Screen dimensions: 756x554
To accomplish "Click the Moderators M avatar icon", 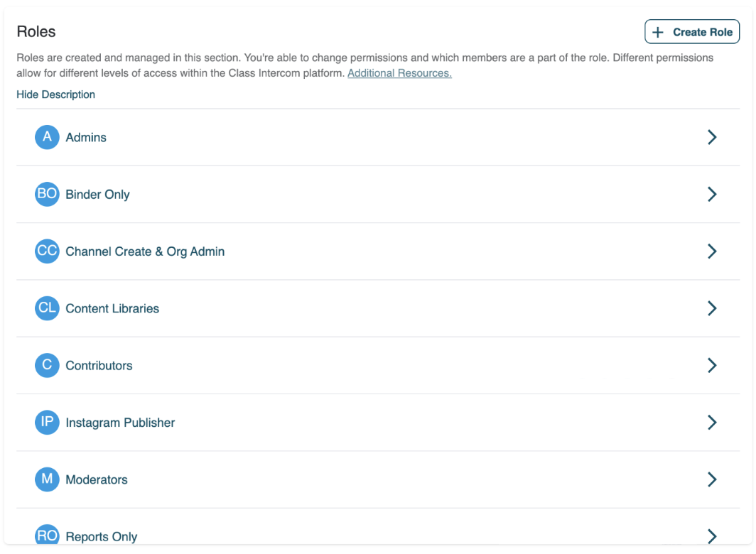I will click(47, 479).
